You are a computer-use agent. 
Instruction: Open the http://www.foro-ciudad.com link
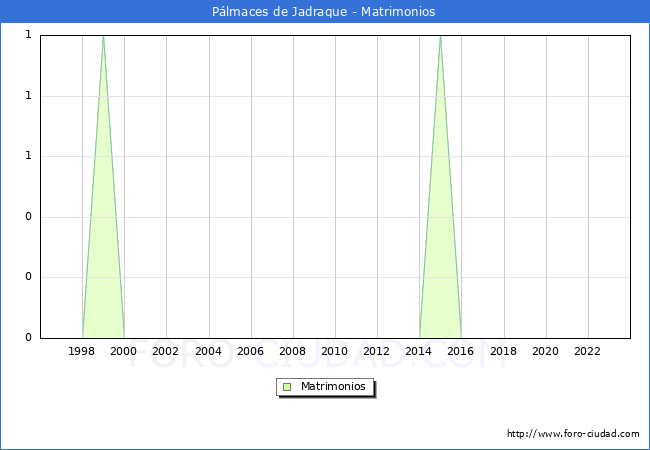[573, 434]
